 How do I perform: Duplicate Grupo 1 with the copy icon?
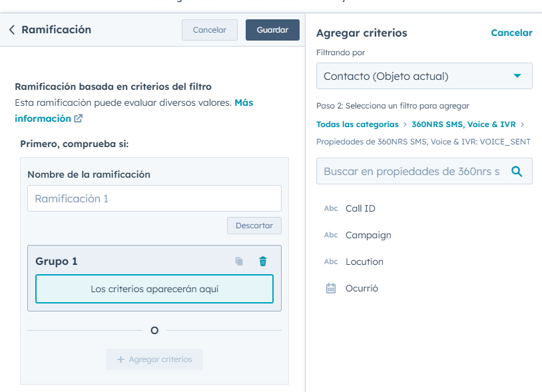point(239,262)
